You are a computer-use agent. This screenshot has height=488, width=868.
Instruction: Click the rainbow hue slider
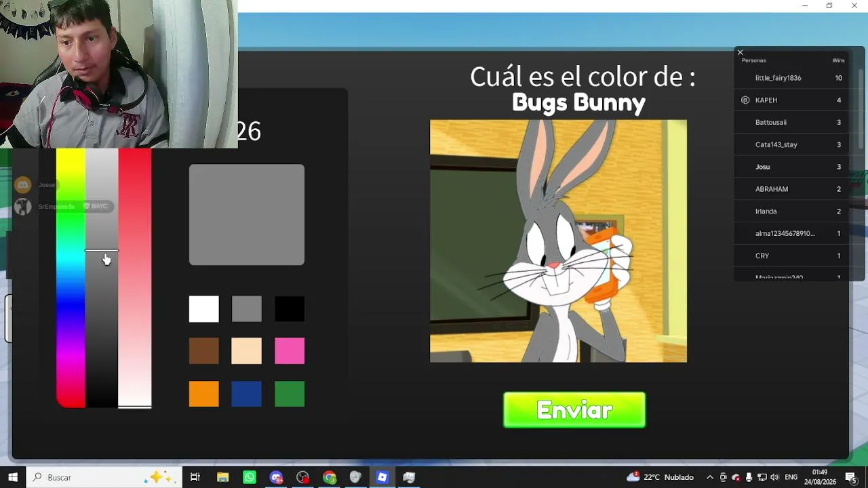coord(71,278)
